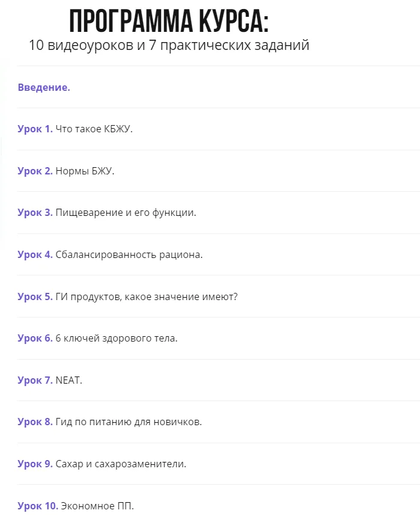Click "Сахар и сахарозаменители." lesson title
This screenshot has height=528, width=420.
[121, 464]
